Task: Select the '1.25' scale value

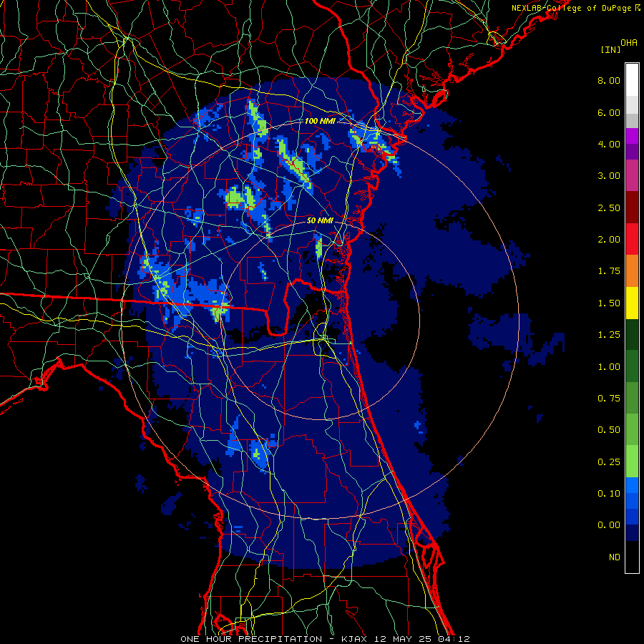Action: click(x=609, y=335)
